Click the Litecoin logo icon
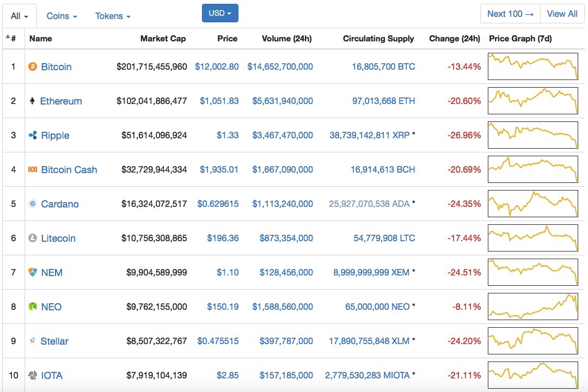 click(33, 238)
